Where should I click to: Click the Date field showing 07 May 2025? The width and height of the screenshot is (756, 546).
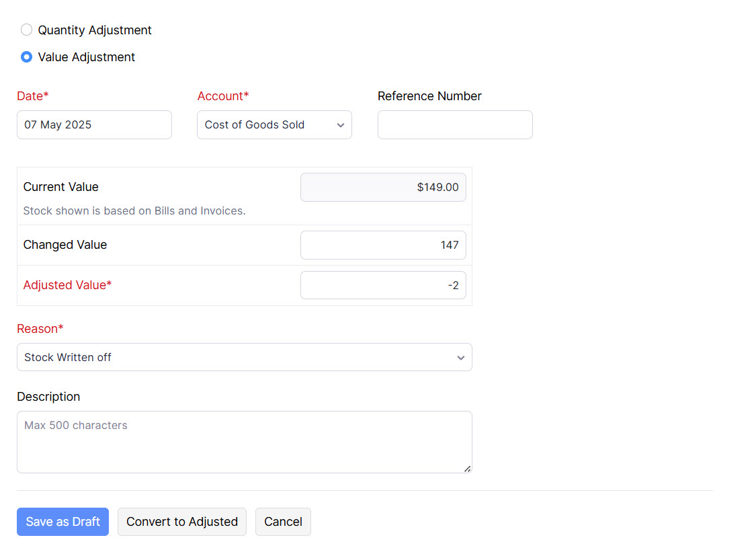[94, 125]
